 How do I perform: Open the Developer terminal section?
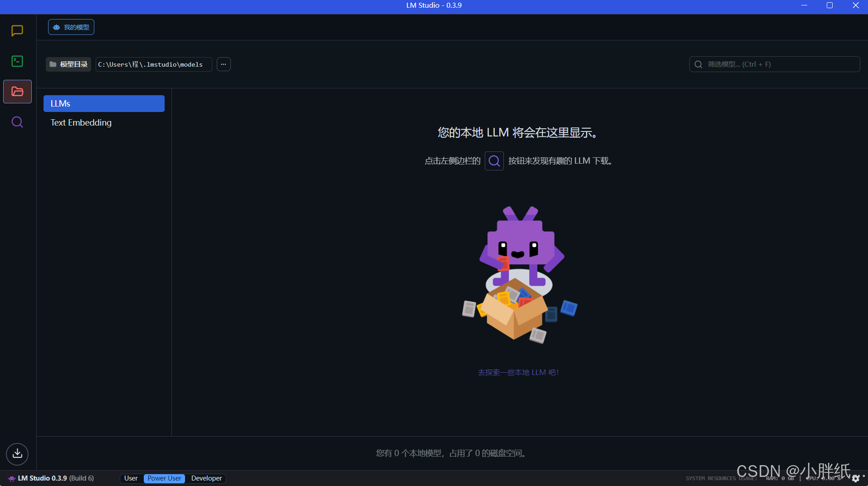point(17,61)
